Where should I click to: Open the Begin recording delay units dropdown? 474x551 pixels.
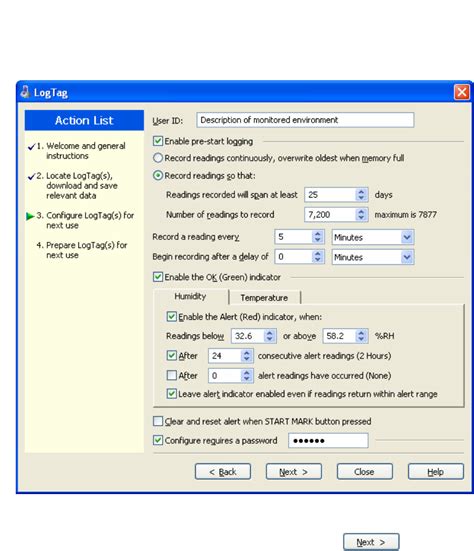pos(407,257)
